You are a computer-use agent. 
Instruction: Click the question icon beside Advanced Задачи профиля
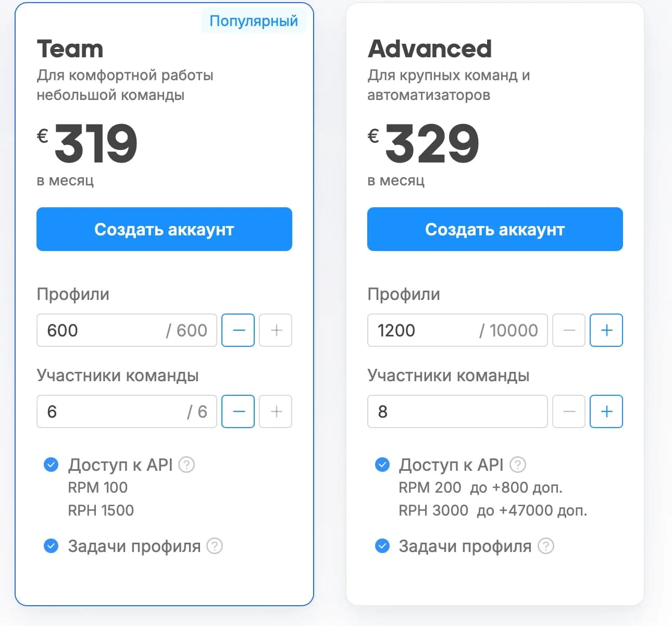(546, 546)
